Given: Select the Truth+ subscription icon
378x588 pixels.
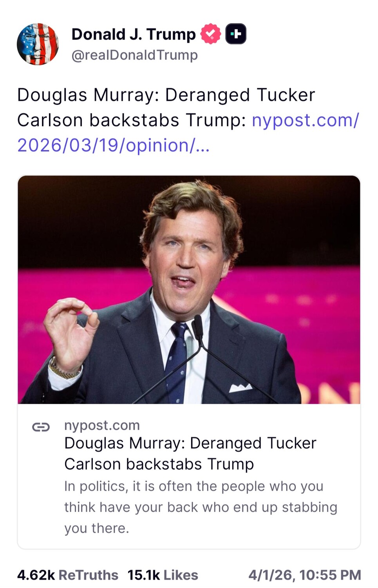Looking at the screenshot, I should click(236, 34).
